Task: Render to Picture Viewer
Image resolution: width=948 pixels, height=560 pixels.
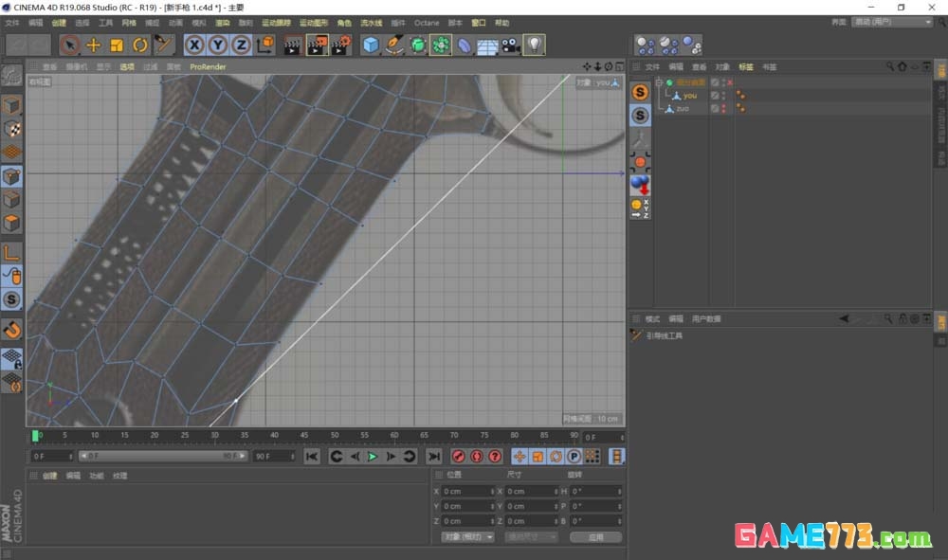Action: (317, 45)
